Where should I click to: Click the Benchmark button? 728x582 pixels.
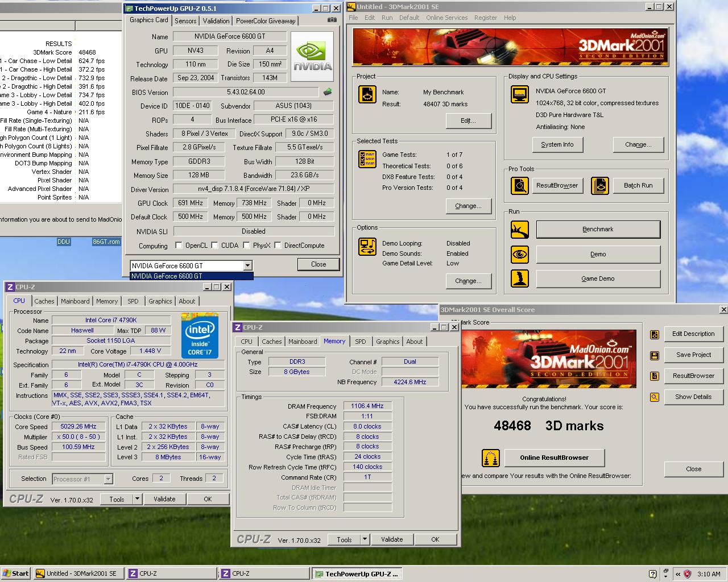coord(598,229)
